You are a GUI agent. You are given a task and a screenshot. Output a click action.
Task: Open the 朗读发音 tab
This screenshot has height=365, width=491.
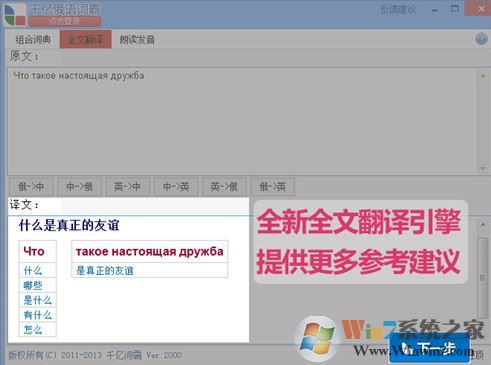(137, 40)
